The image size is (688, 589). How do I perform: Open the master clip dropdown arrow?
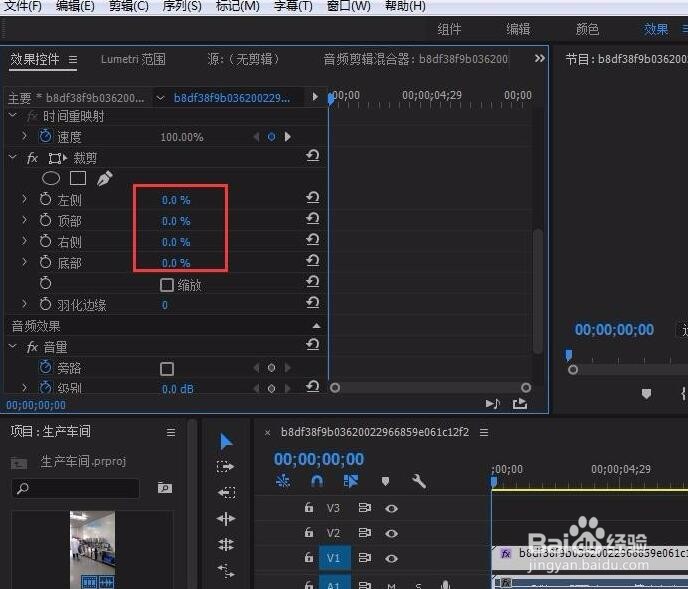tap(160, 97)
